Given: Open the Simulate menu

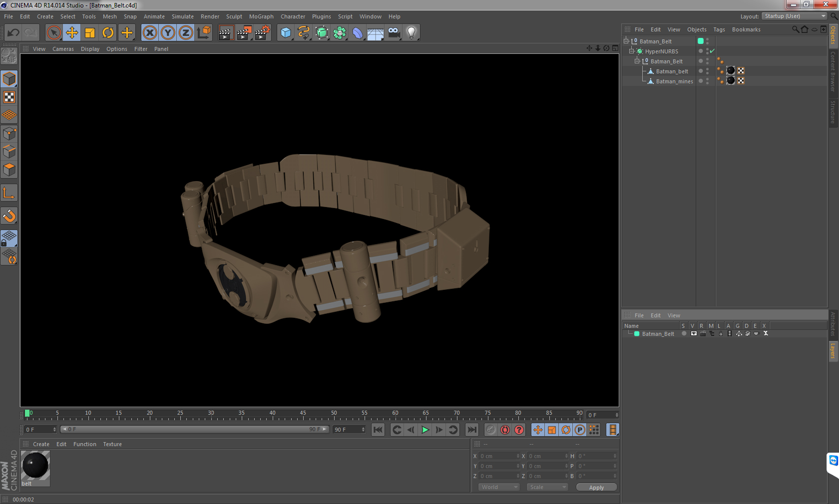Looking at the screenshot, I should (x=183, y=16).
